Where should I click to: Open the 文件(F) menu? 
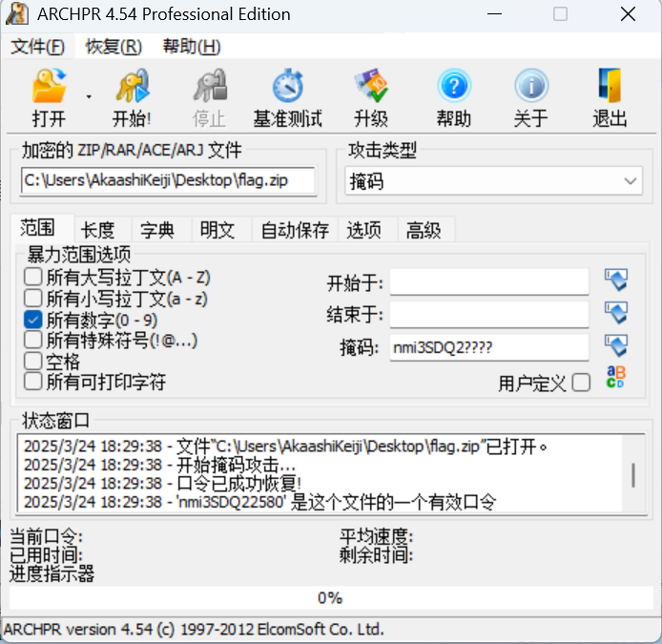(x=37, y=47)
